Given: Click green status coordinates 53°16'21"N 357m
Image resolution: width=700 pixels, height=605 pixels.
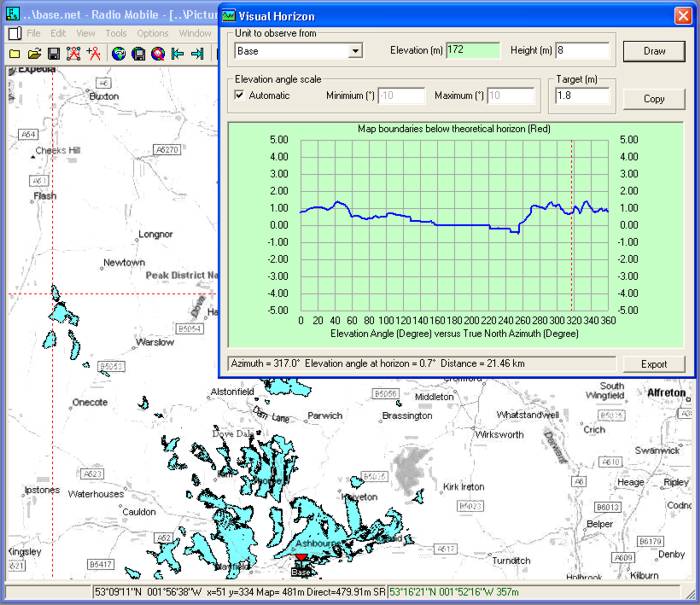Looking at the screenshot, I should pos(454,592).
